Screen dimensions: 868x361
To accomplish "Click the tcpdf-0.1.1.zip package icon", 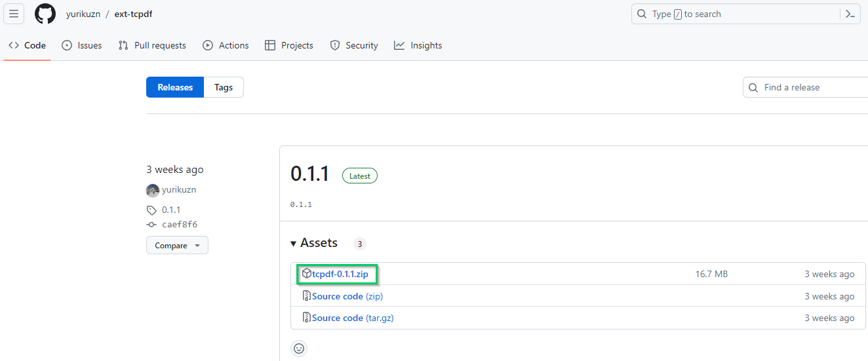I will click(x=306, y=274).
